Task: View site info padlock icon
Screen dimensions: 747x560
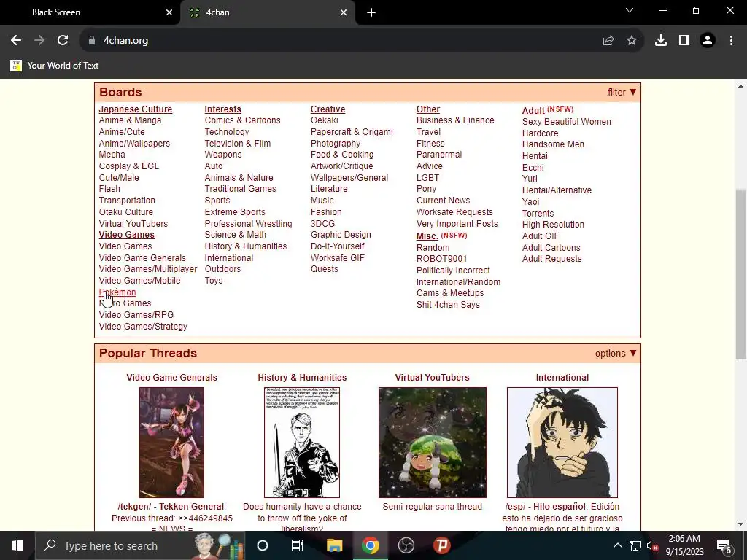Action: click(x=92, y=41)
